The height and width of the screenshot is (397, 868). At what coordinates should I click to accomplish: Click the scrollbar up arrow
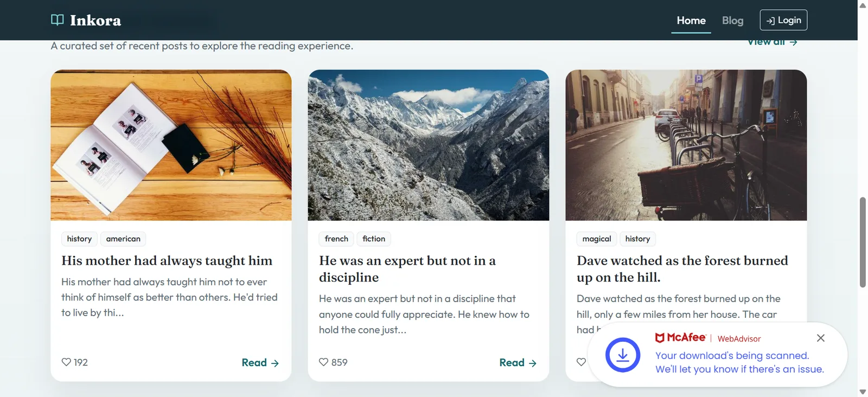click(863, 5)
